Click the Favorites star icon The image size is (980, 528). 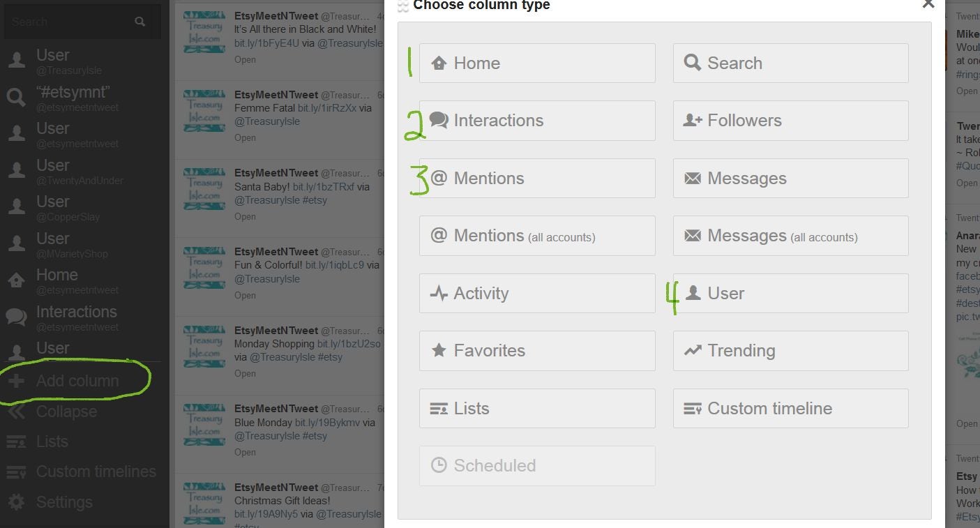439,350
